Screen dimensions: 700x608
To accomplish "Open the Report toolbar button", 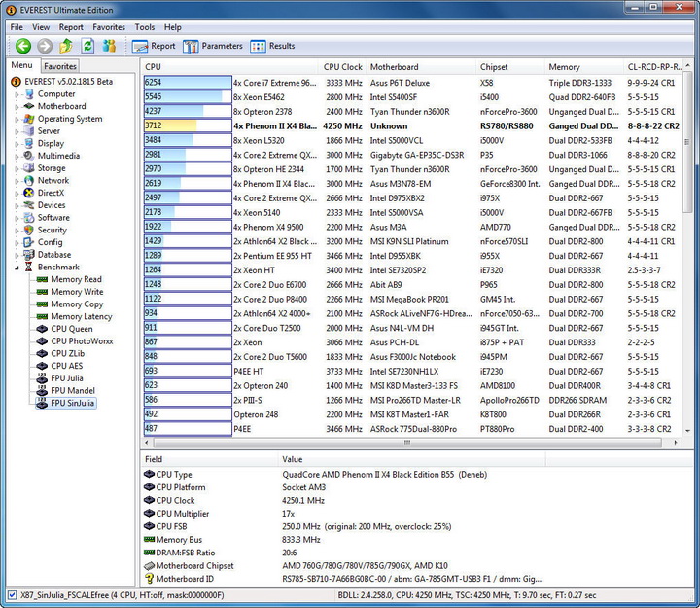I will click(x=154, y=46).
